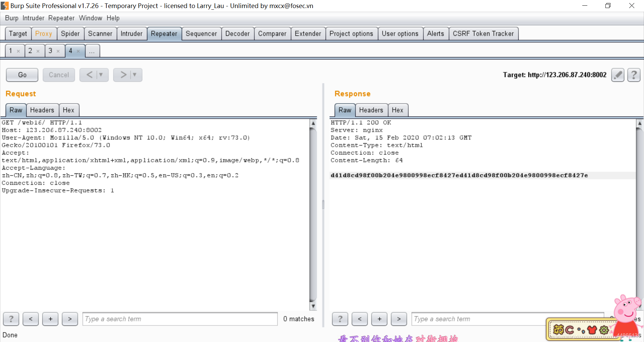Show Response Hex view
The image size is (644, 342).
[398, 110]
